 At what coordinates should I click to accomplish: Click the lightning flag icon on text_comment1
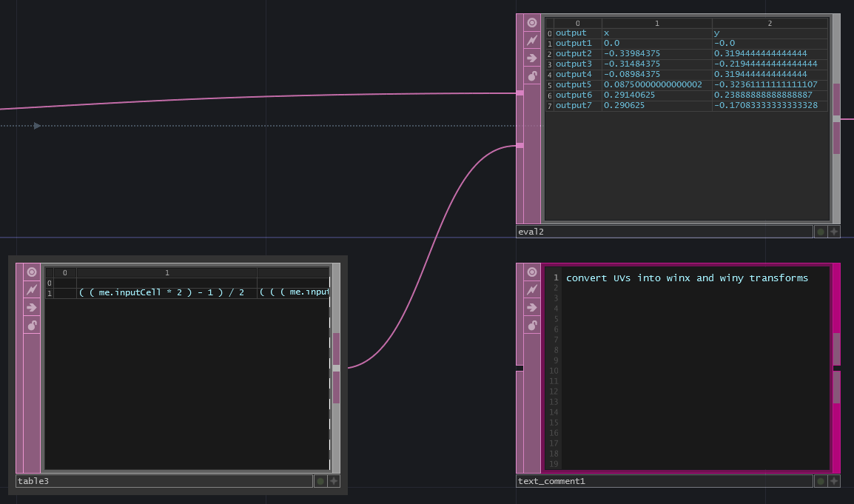pos(532,290)
